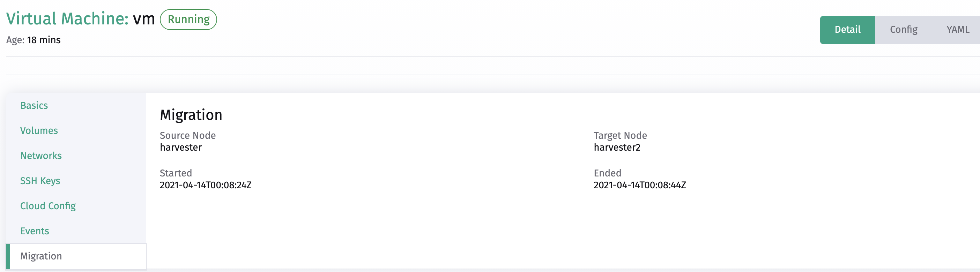Click the Running status badge
980x272 pixels.
coord(188,19)
